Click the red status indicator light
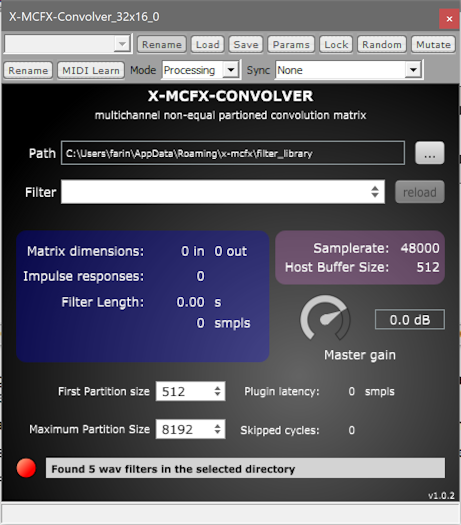461x525 pixels. pos(26,467)
